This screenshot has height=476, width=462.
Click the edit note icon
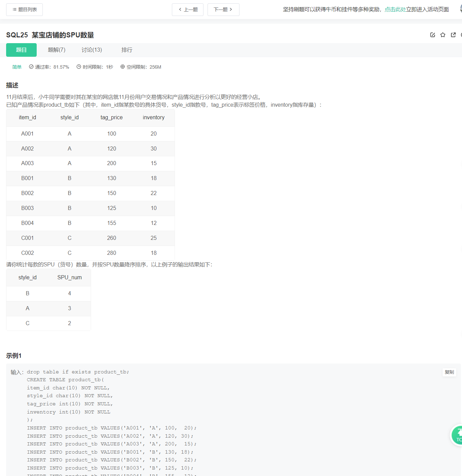coord(432,35)
